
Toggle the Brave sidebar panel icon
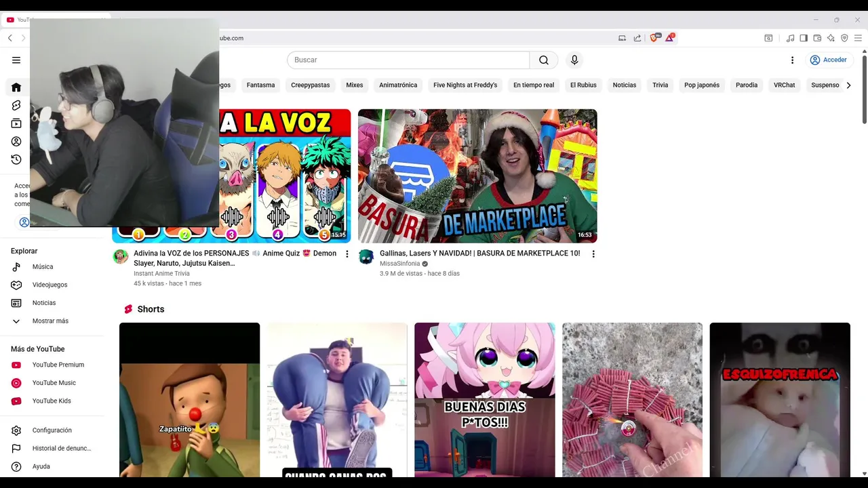click(804, 38)
